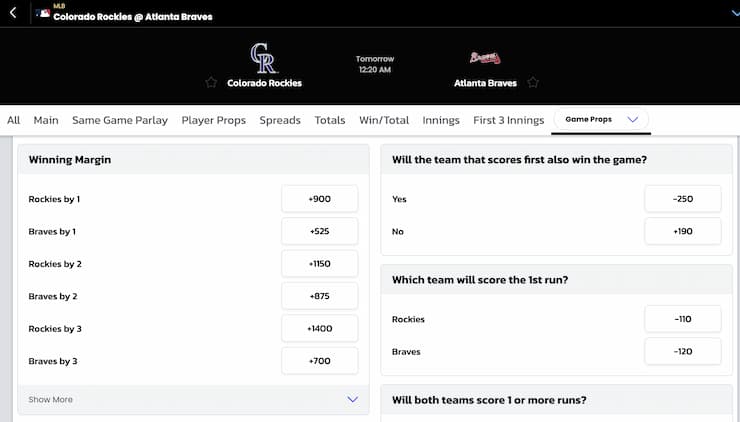The width and height of the screenshot is (740, 422).
Task: Bet Braves by 1 at +525
Action: (x=320, y=231)
